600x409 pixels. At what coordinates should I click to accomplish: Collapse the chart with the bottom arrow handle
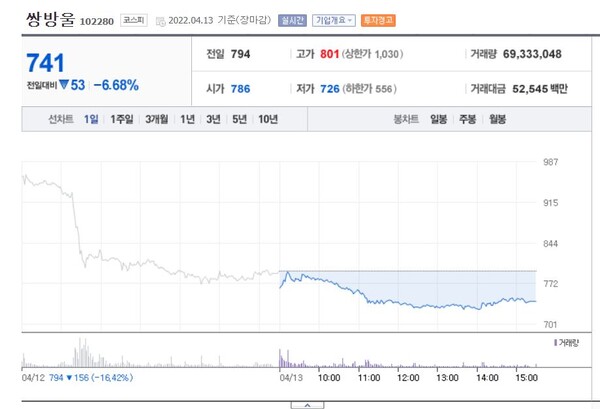pyautogui.click(x=307, y=405)
